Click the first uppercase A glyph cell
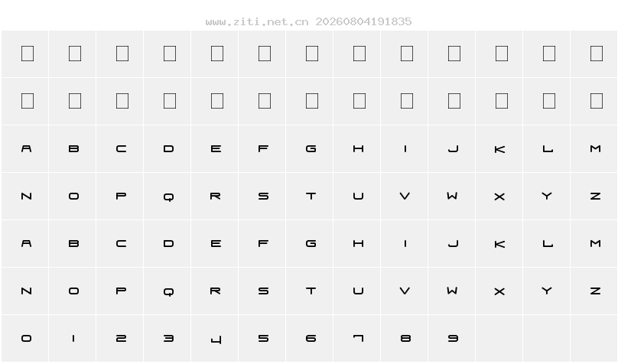Screen dimensions: 618x364 pyautogui.click(x=25, y=149)
